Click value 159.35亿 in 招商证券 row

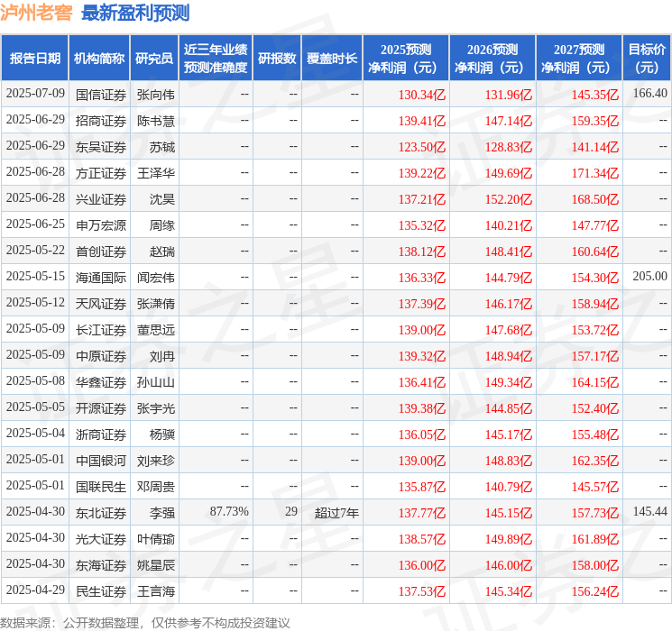pos(595,121)
